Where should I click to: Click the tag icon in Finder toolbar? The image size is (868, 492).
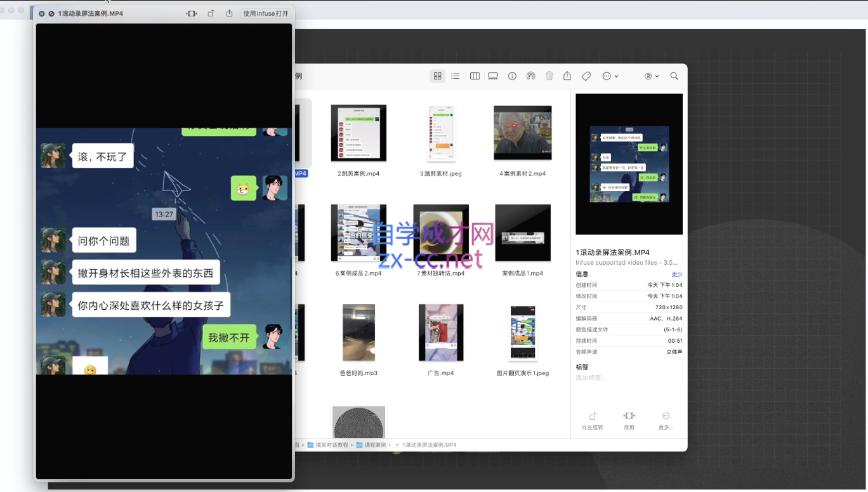click(x=586, y=76)
